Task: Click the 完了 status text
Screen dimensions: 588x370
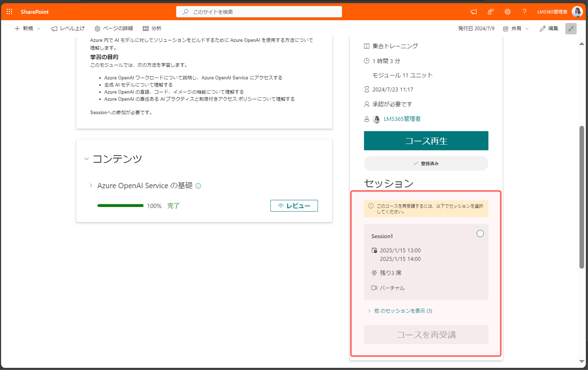Action: click(173, 206)
